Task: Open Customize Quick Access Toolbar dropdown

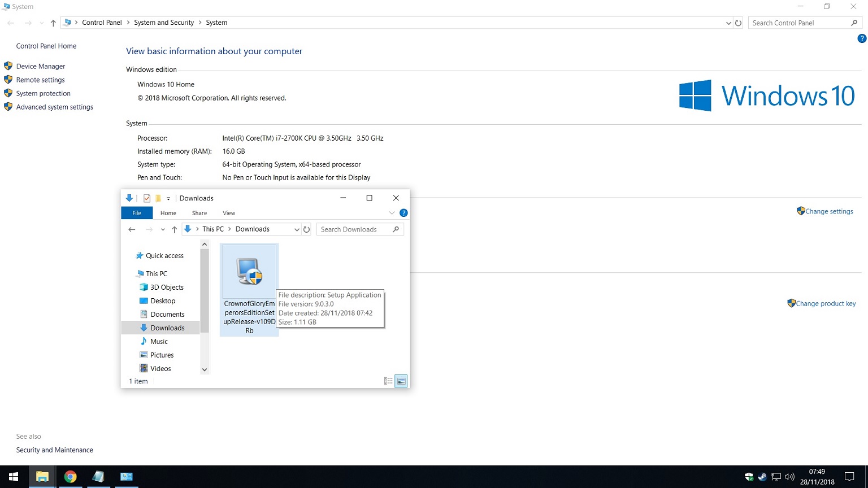Action: pos(168,199)
